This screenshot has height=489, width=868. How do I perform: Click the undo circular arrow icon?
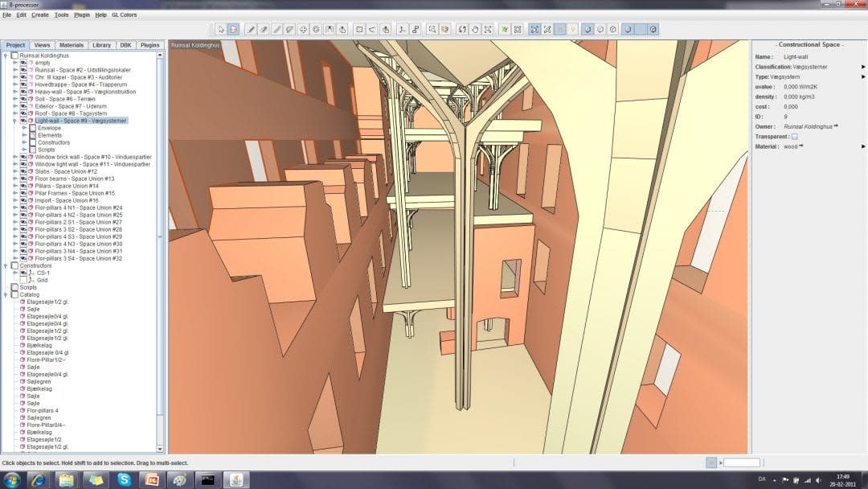pyautogui.click(x=462, y=29)
